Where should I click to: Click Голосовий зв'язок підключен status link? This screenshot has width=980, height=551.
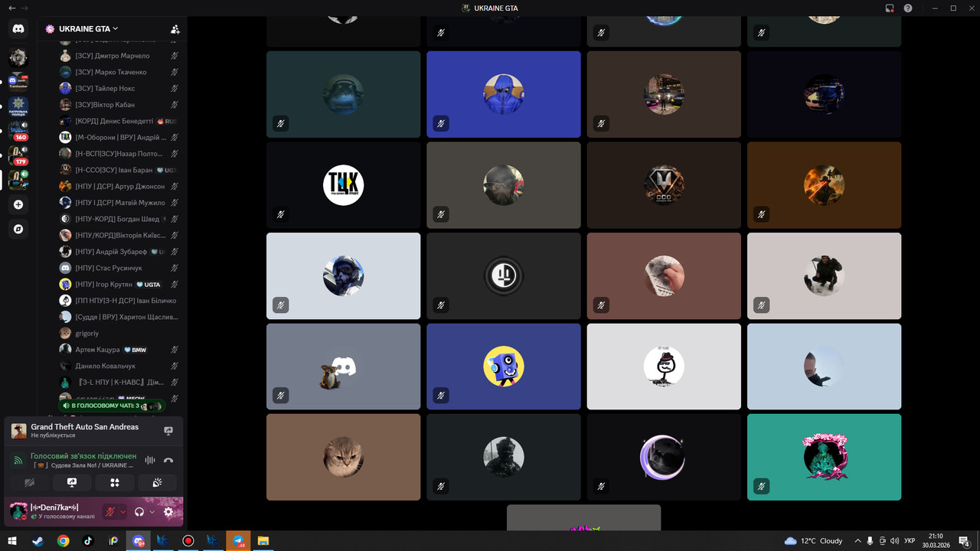coord(83,455)
